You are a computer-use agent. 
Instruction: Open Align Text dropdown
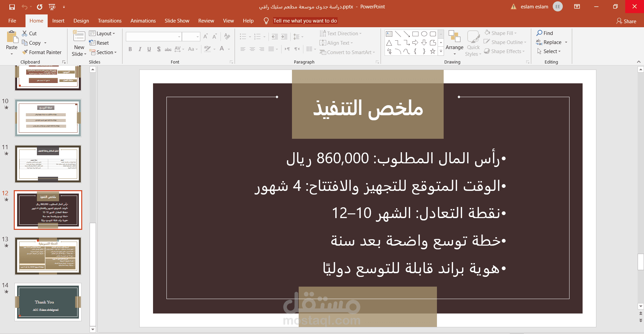[x=336, y=43]
